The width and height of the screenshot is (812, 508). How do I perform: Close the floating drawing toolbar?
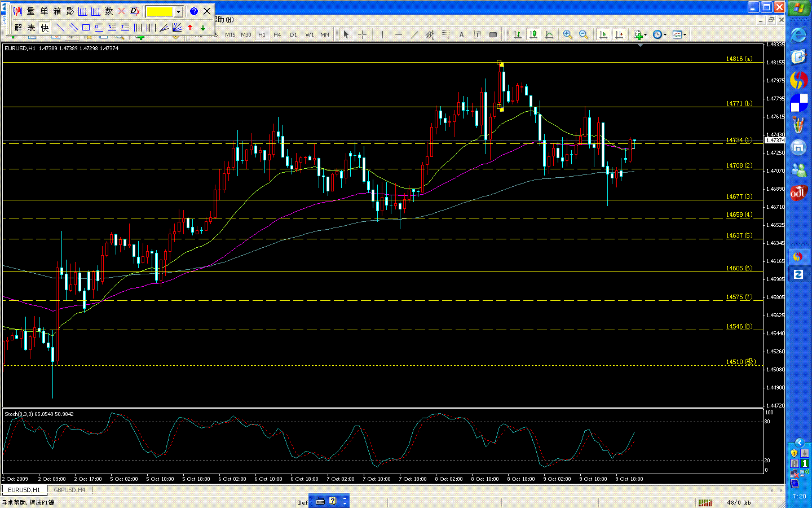[x=207, y=11]
